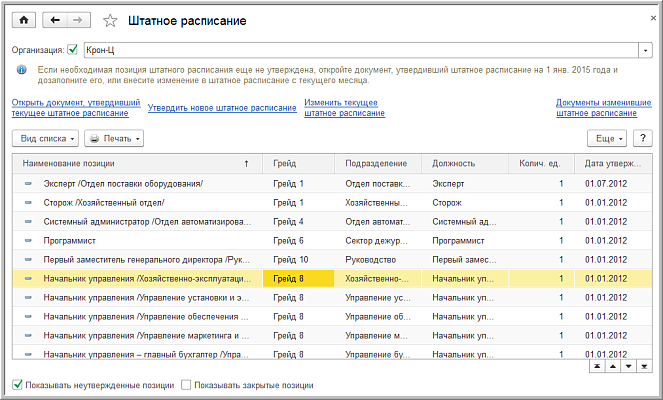The image size is (663, 400).
Task: Go back with the left arrow
Action: coord(55,20)
